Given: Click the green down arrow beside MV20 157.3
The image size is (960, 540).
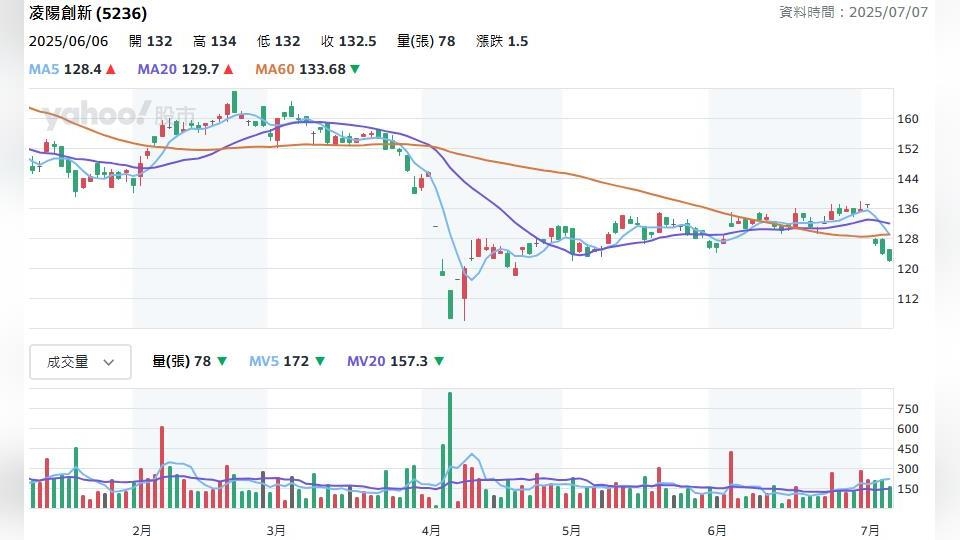Looking at the screenshot, I should (439, 361).
